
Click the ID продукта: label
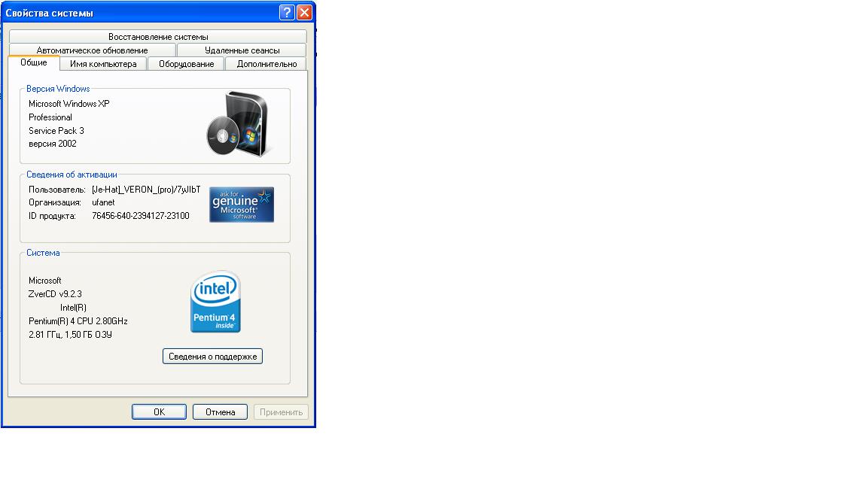click(52, 216)
